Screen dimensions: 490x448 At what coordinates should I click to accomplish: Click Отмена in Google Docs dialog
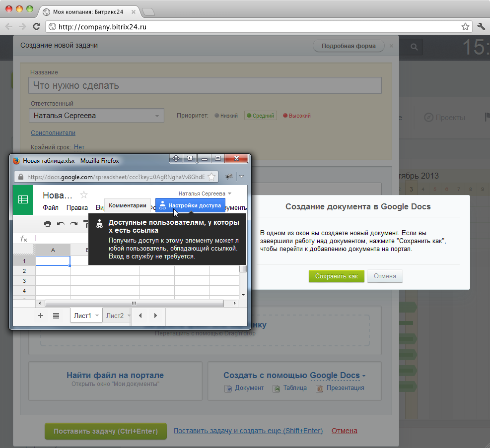coord(385,276)
